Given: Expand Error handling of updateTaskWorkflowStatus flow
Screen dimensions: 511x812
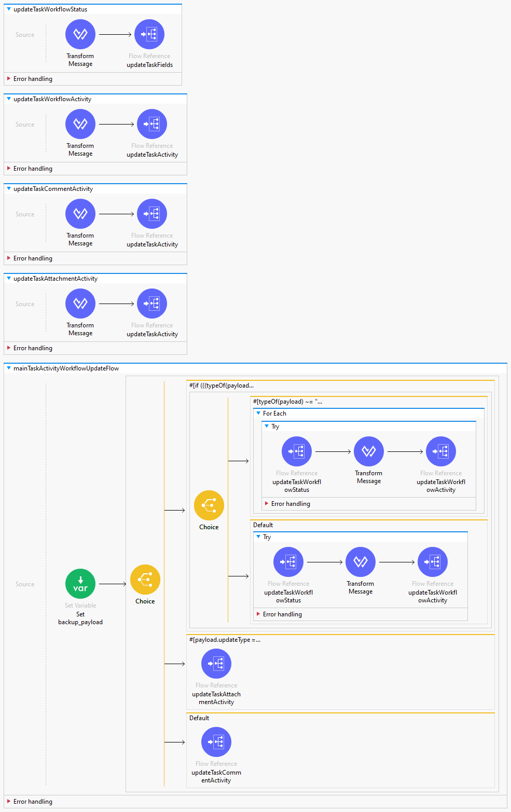Looking at the screenshot, I should pyautogui.click(x=9, y=79).
